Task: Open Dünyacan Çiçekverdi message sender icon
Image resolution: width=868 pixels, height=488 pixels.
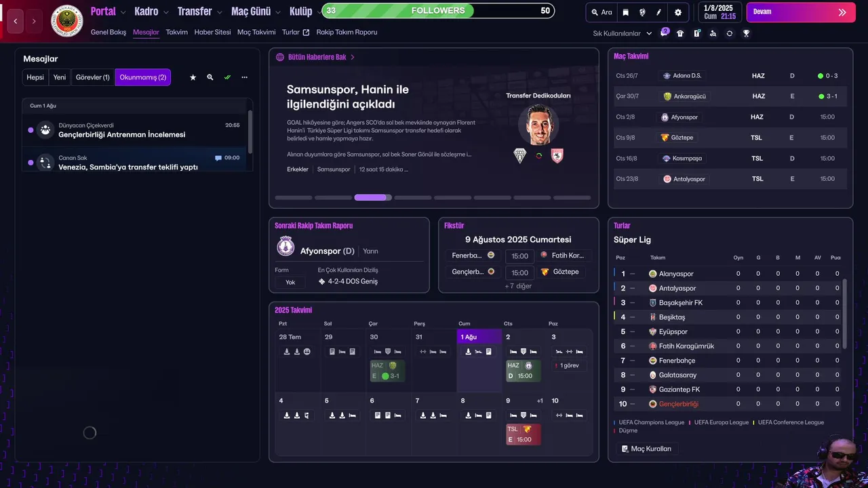Action: click(45, 129)
